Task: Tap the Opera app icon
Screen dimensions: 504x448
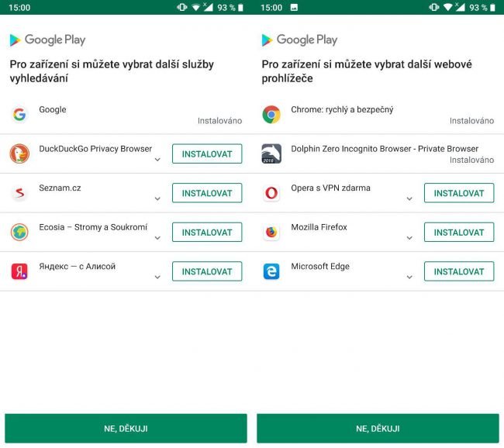Action: [271, 193]
